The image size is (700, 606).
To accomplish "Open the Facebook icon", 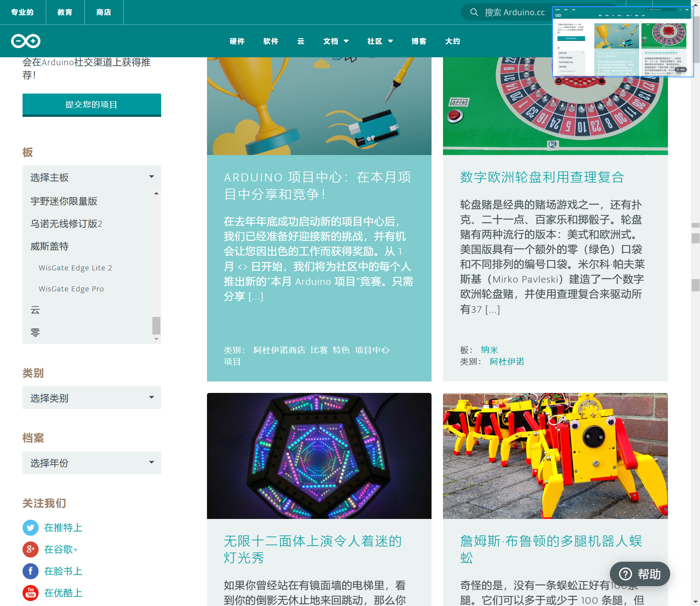I will click(x=31, y=571).
